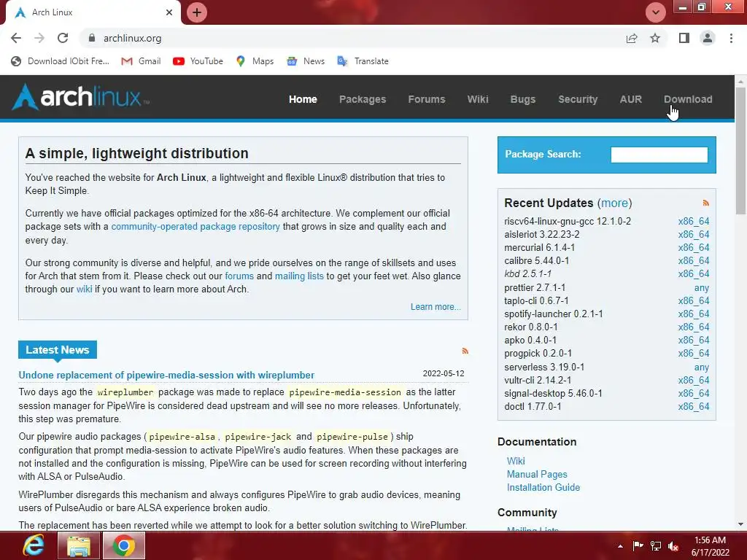Click the Learn more... link
Viewport: 747px width, 560px height.
(x=436, y=307)
